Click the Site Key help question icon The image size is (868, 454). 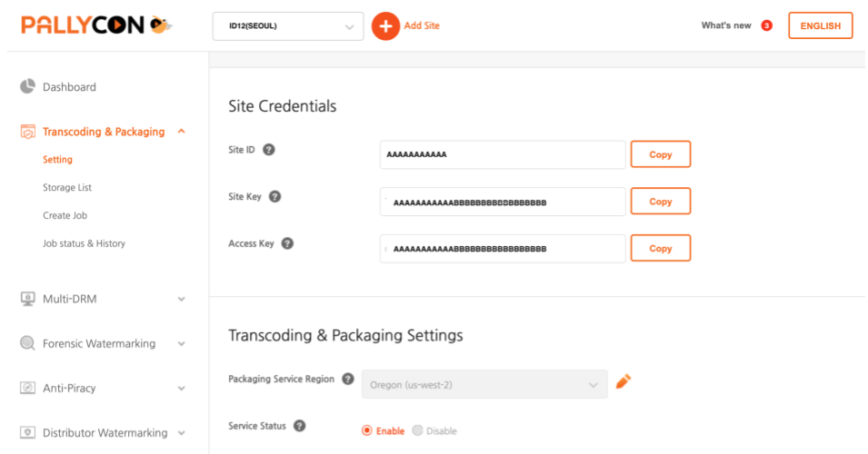pyautogui.click(x=275, y=196)
